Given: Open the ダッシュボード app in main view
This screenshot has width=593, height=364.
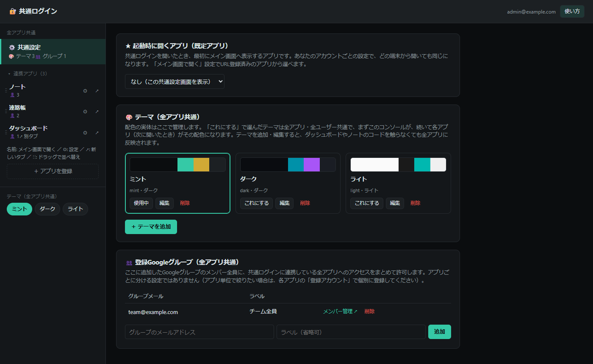Looking at the screenshot, I should [28, 128].
